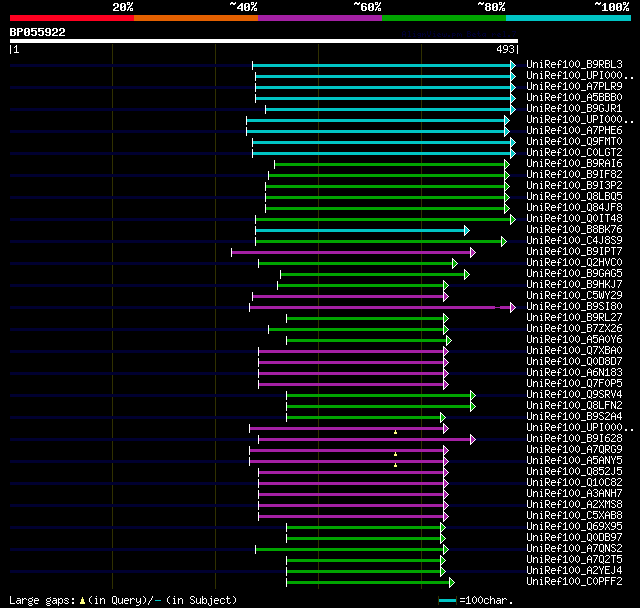Viewport: 640px width, 608px height.
Task: Select the UniRef100_B7ZX26 label
Action: click(x=574, y=329)
